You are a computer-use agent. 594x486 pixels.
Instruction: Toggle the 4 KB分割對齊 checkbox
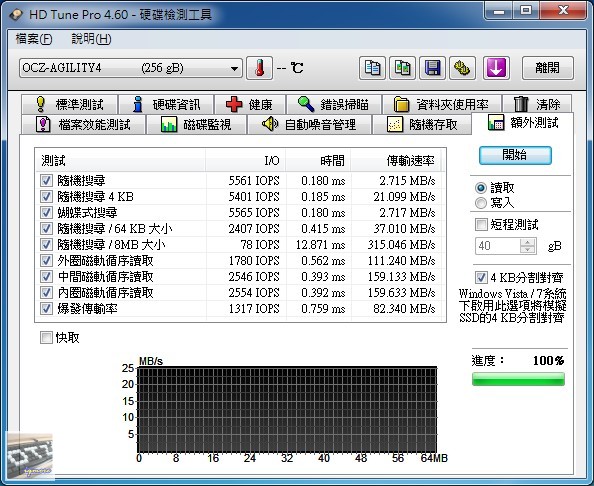pos(481,277)
